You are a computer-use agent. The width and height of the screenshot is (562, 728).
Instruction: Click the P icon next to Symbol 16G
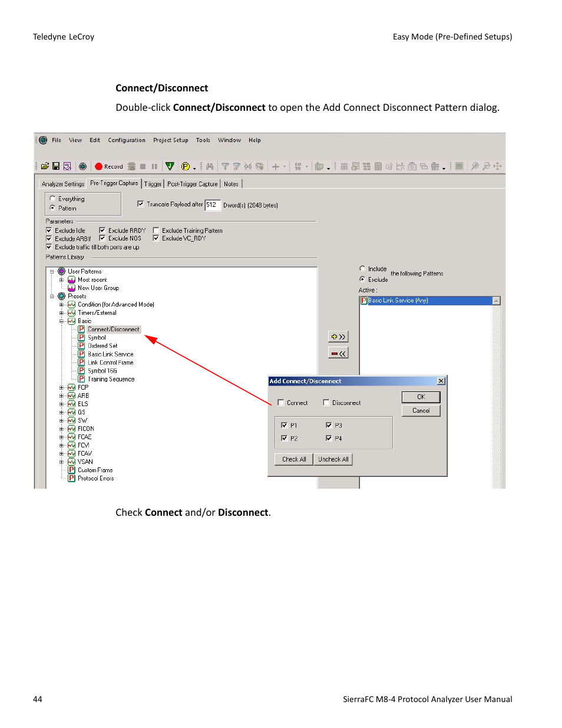pos(81,371)
